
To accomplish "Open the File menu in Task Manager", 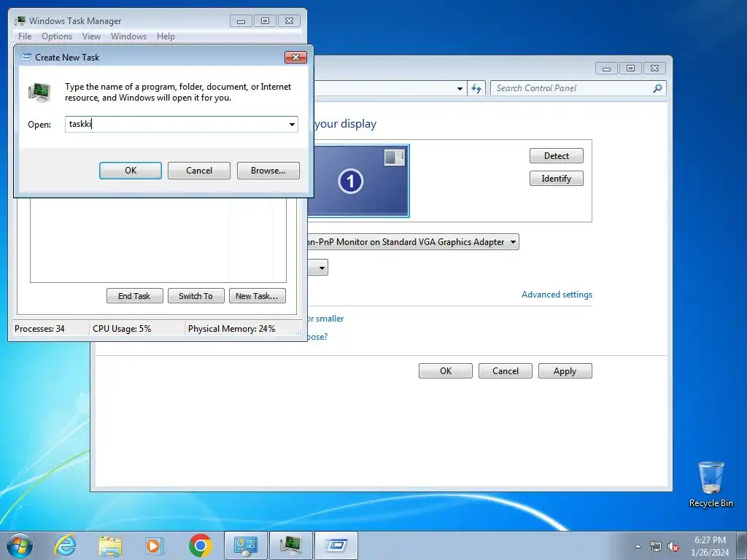I will click(x=25, y=36).
